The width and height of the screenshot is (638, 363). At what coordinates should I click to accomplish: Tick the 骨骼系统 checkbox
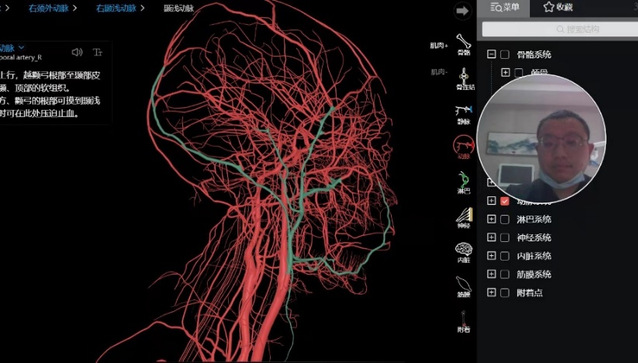point(505,54)
